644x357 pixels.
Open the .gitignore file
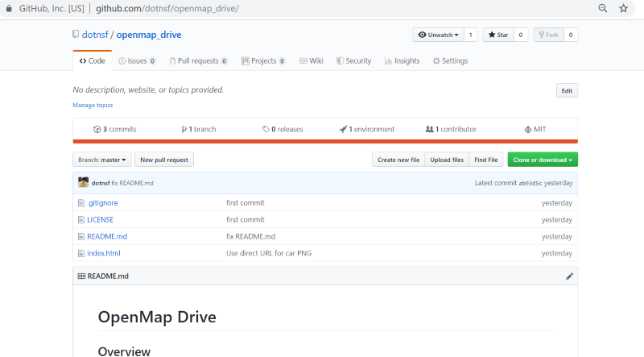coord(102,203)
